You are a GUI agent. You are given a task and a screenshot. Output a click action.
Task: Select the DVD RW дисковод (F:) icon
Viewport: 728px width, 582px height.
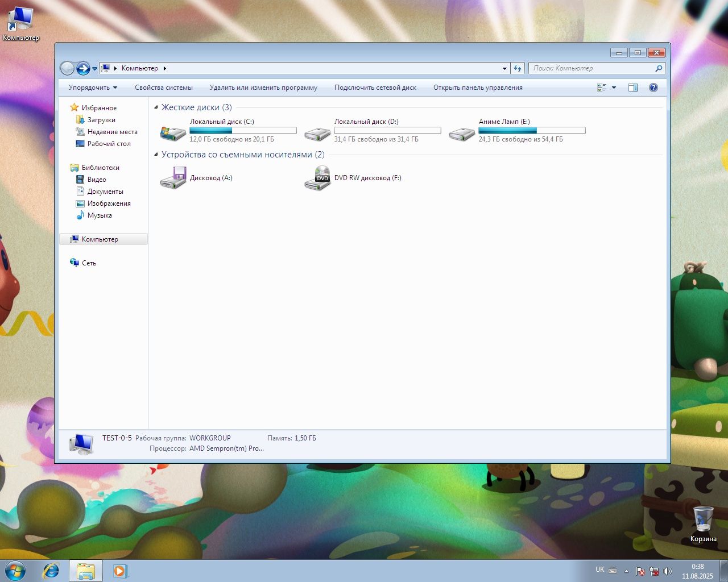click(317, 178)
